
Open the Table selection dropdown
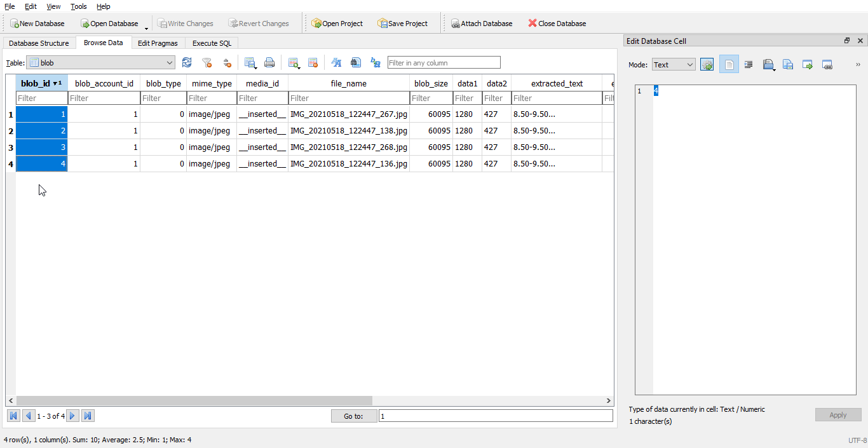click(x=100, y=63)
